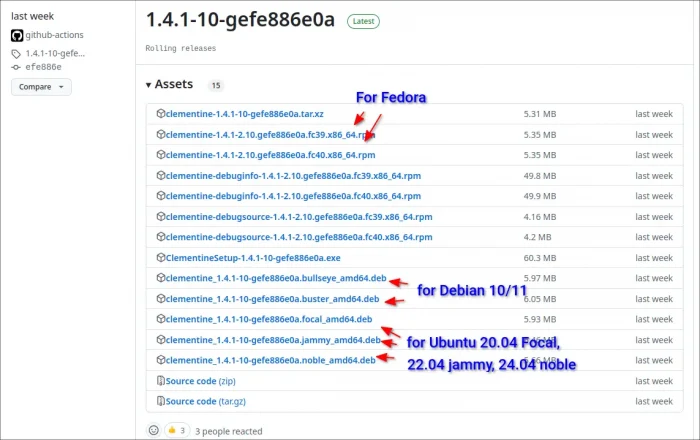This screenshot has width=700, height=440.
Task: Click package icon of ClementineSetup exe
Action: 161,257
